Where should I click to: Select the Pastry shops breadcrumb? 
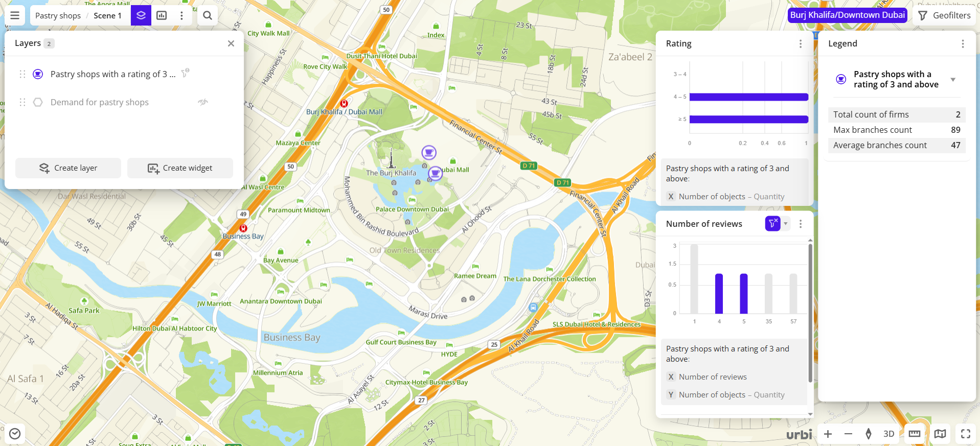58,15
